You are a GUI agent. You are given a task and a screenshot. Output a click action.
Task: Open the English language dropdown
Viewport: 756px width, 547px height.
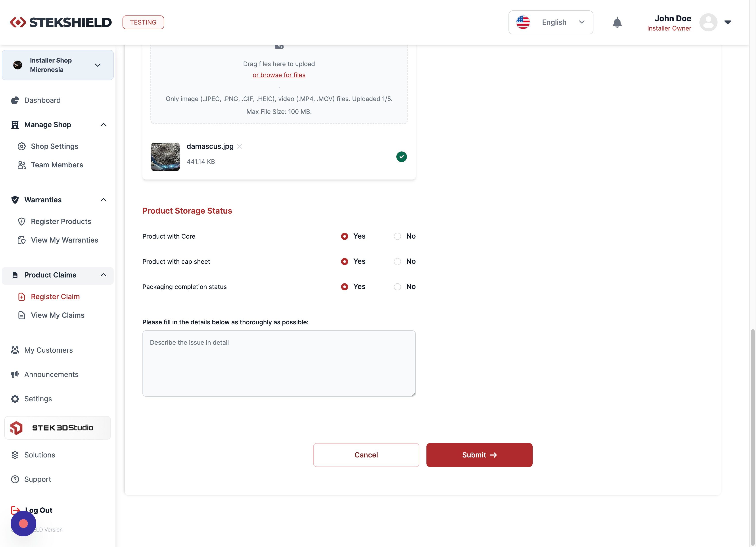pos(551,22)
